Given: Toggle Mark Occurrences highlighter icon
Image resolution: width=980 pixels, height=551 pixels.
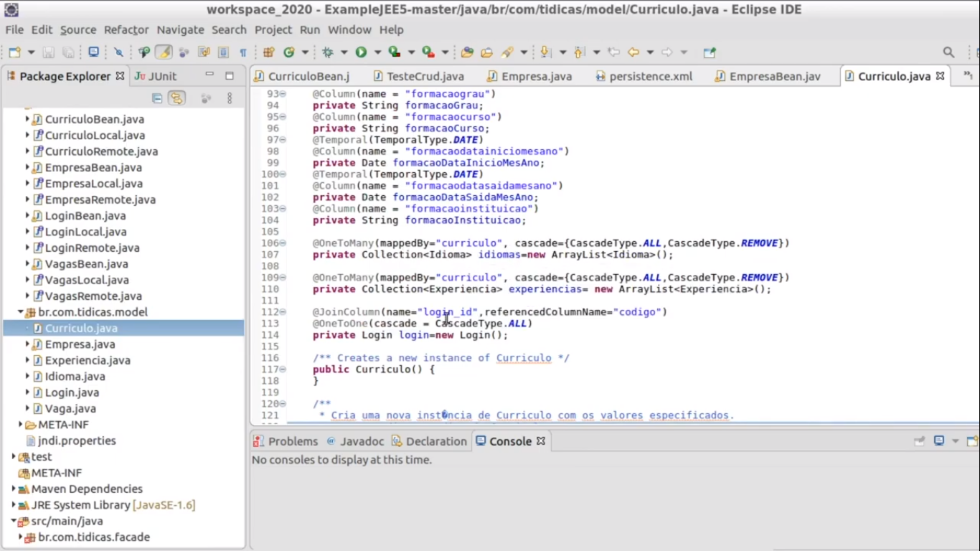Looking at the screenshot, I should coord(164,52).
